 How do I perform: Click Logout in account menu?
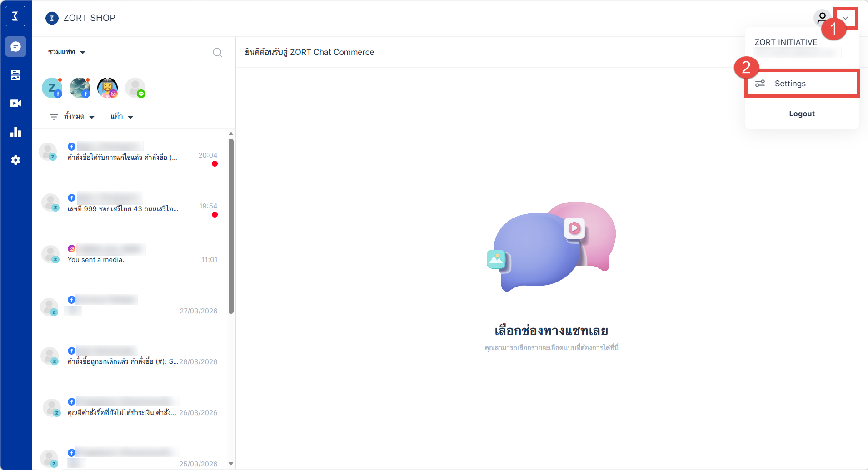coord(802,114)
